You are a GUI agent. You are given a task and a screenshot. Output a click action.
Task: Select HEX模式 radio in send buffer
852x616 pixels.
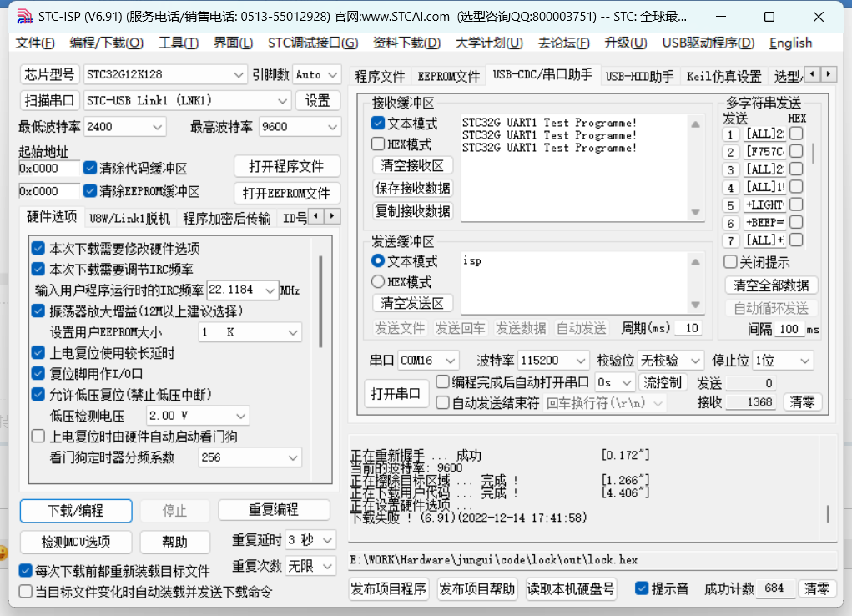[378, 282]
